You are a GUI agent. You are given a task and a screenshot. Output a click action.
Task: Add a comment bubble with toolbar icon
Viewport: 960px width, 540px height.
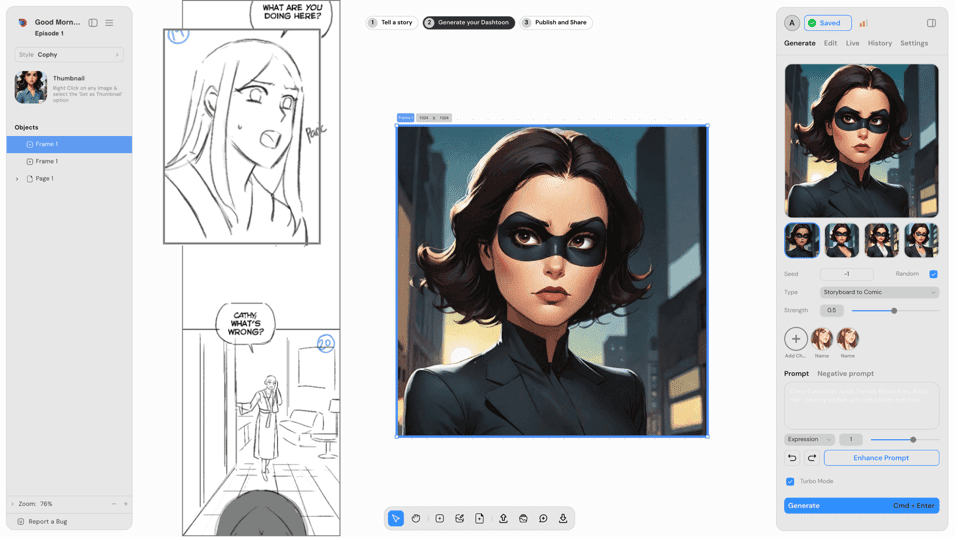coord(543,518)
